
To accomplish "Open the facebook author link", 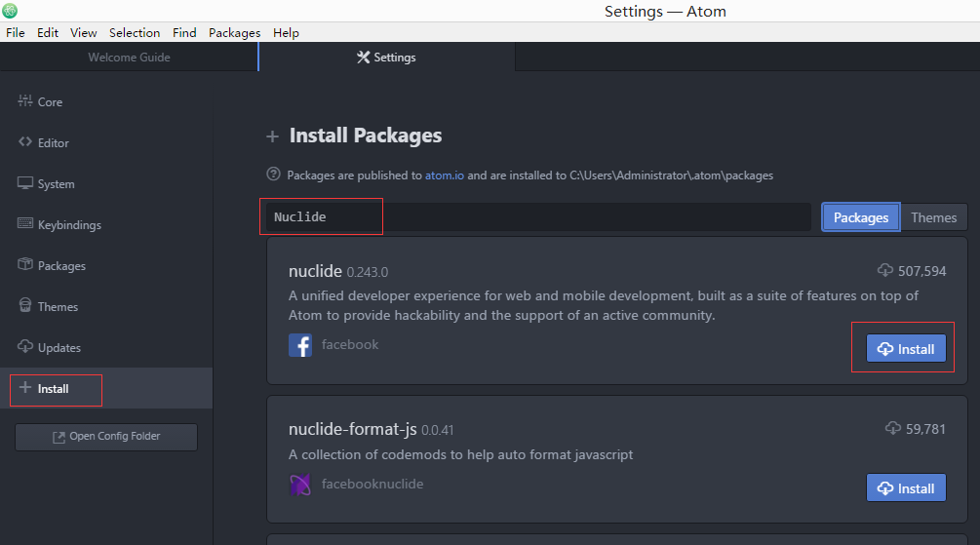I will [350, 344].
